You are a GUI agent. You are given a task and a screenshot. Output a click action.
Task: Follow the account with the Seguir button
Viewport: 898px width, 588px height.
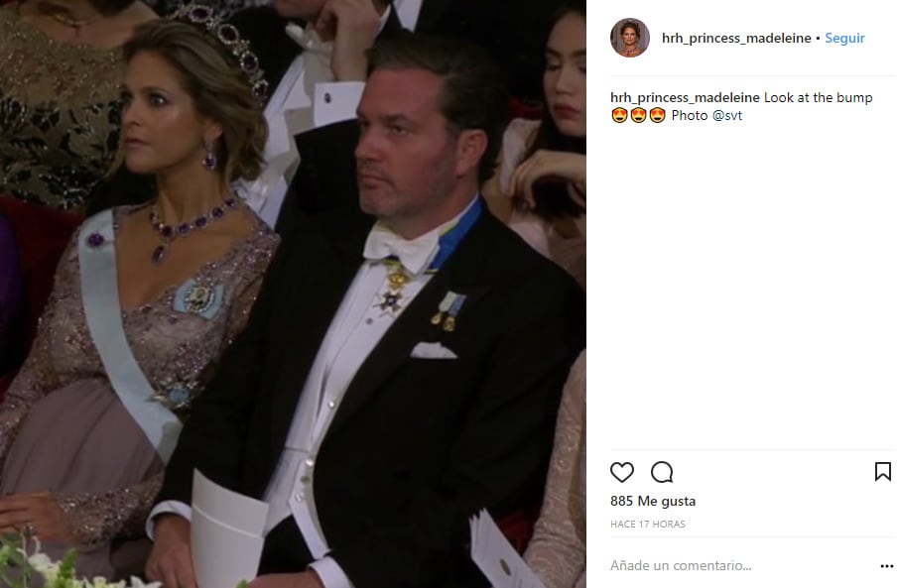pos(844,39)
